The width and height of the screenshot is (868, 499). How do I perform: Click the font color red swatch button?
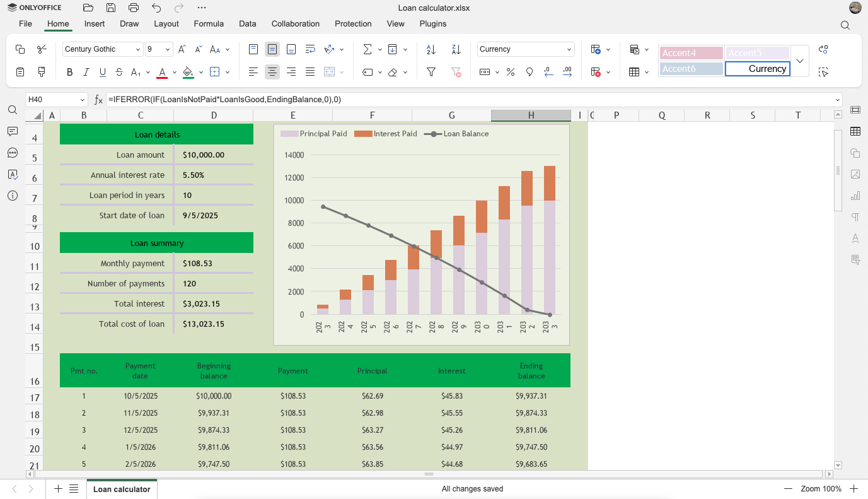click(x=161, y=72)
